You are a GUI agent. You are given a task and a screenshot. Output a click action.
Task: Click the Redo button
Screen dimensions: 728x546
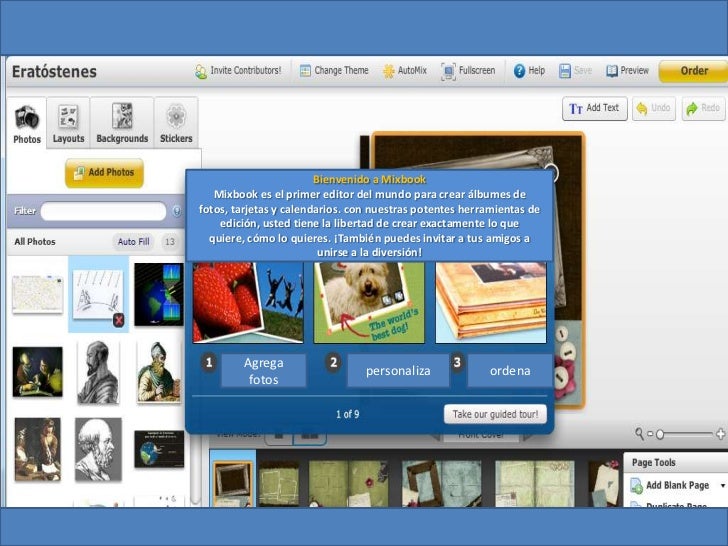point(703,108)
